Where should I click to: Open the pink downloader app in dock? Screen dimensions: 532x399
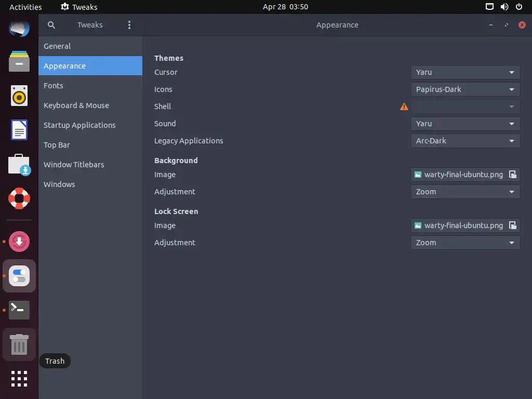19,242
